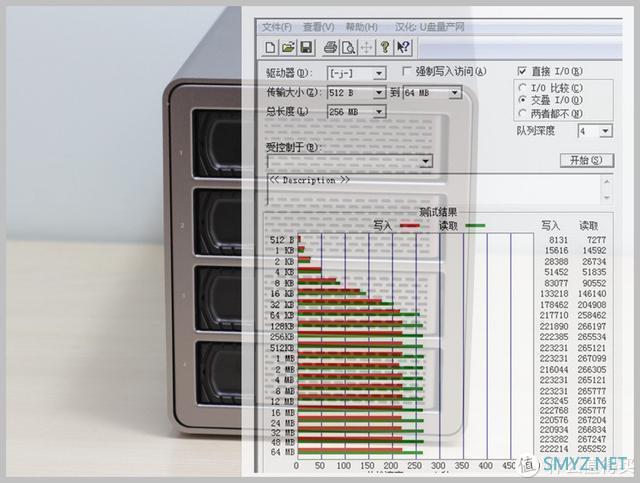Click the context help arrow-question icon
640x483 pixels.
[x=403, y=47]
